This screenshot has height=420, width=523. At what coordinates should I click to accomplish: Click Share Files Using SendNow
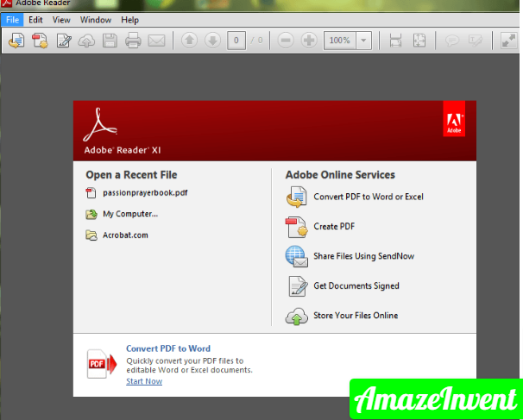(364, 256)
